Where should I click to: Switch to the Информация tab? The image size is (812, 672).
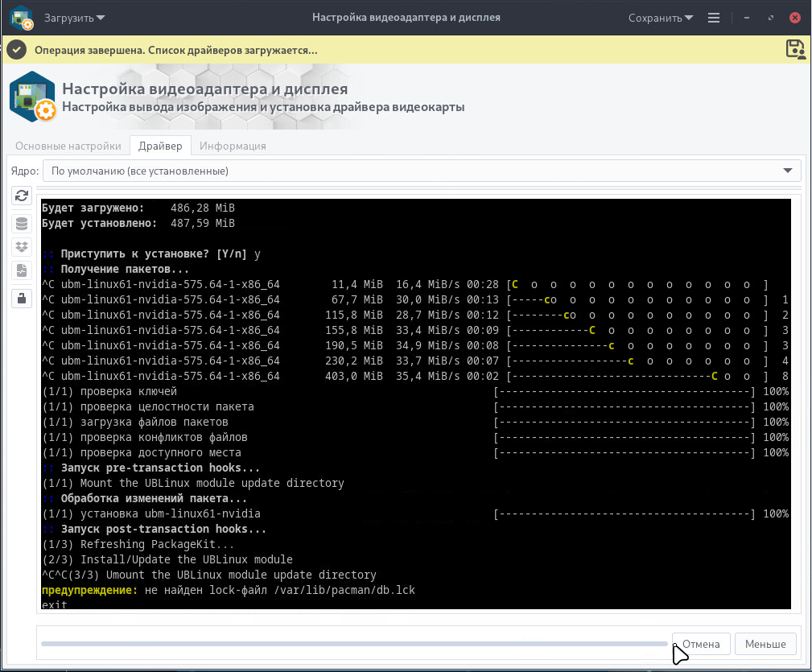tap(233, 146)
